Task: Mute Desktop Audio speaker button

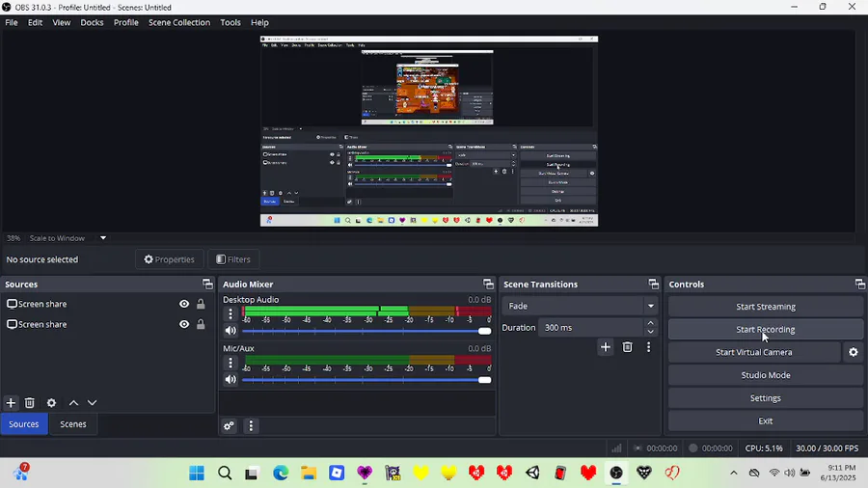Action: (x=231, y=331)
